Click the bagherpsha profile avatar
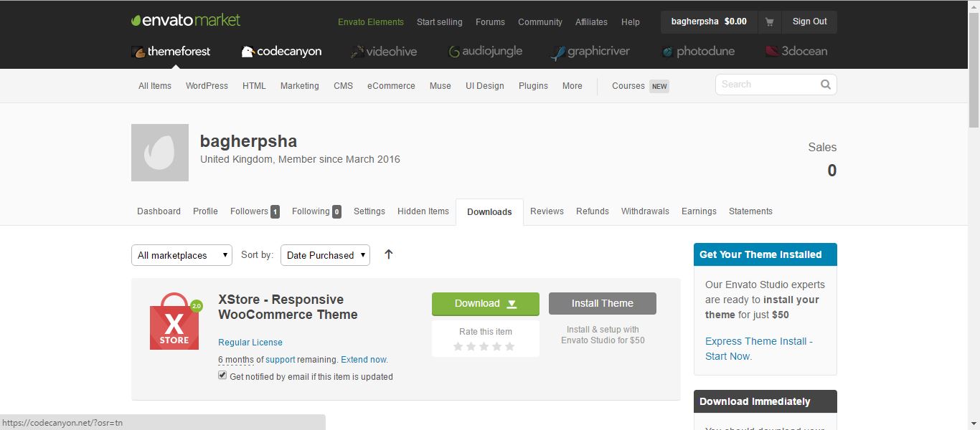The image size is (980, 430). (160, 153)
